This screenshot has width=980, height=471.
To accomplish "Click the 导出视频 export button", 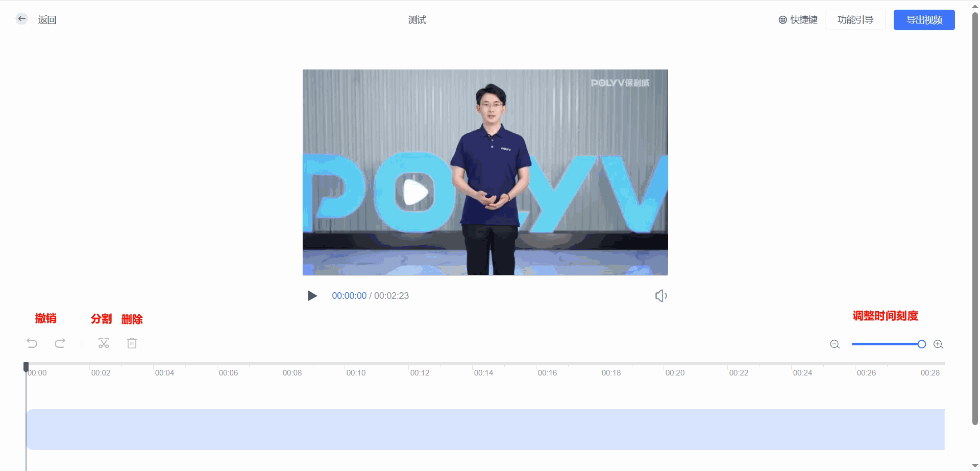I will [924, 20].
